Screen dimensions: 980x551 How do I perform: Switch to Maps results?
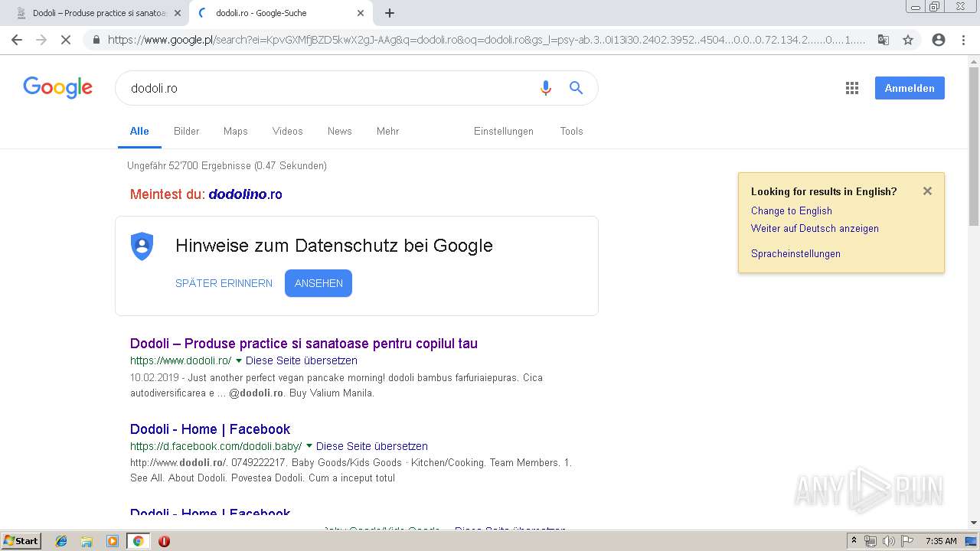[236, 131]
